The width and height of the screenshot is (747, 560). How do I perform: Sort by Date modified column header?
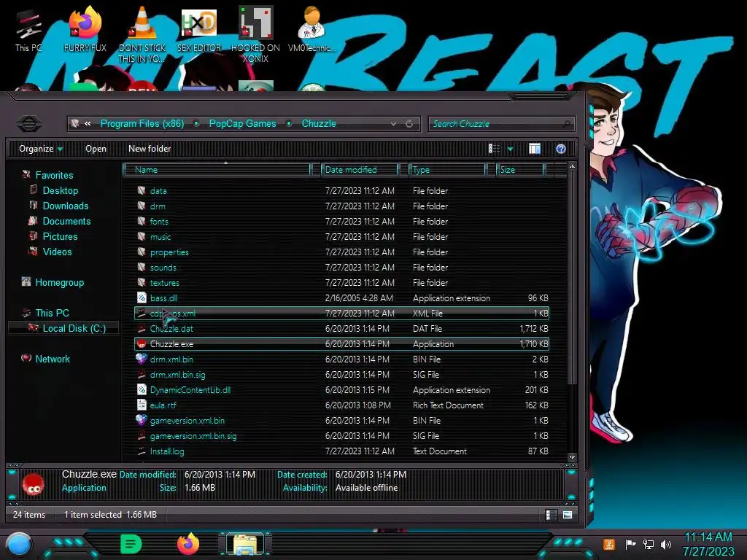click(x=360, y=170)
